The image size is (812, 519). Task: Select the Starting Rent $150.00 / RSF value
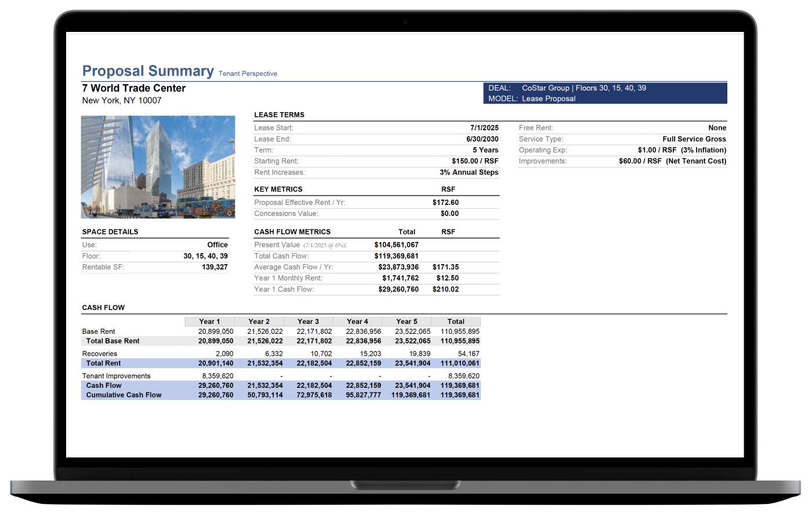(x=474, y=161)
